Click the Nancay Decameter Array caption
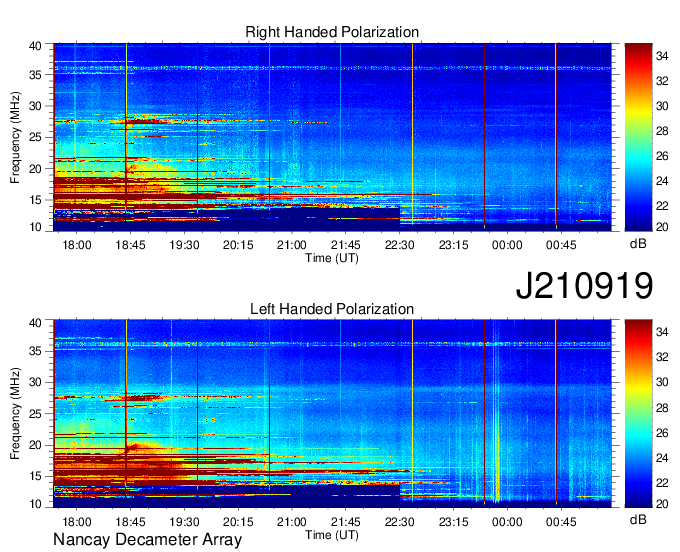680x552 pixels. [x=147, y=540]
